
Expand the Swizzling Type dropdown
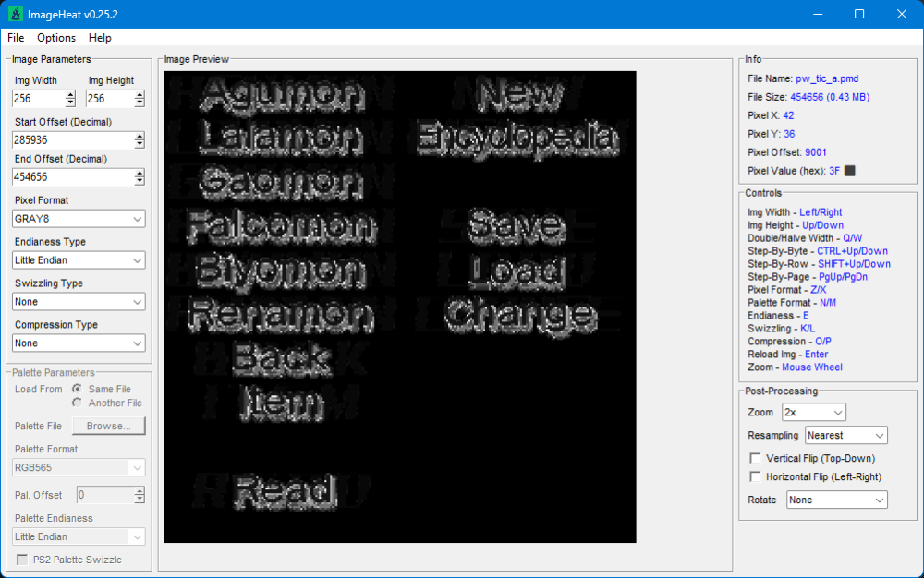(79, 301)
